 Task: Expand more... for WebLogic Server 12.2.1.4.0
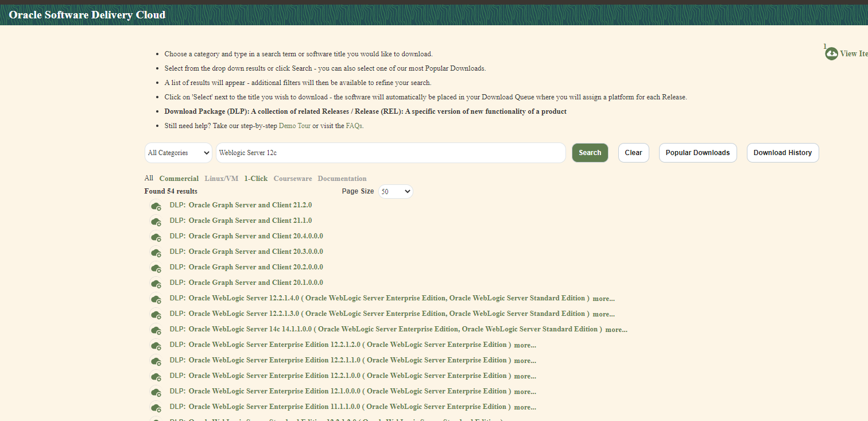pyautogui.click(x=603, y=299)
